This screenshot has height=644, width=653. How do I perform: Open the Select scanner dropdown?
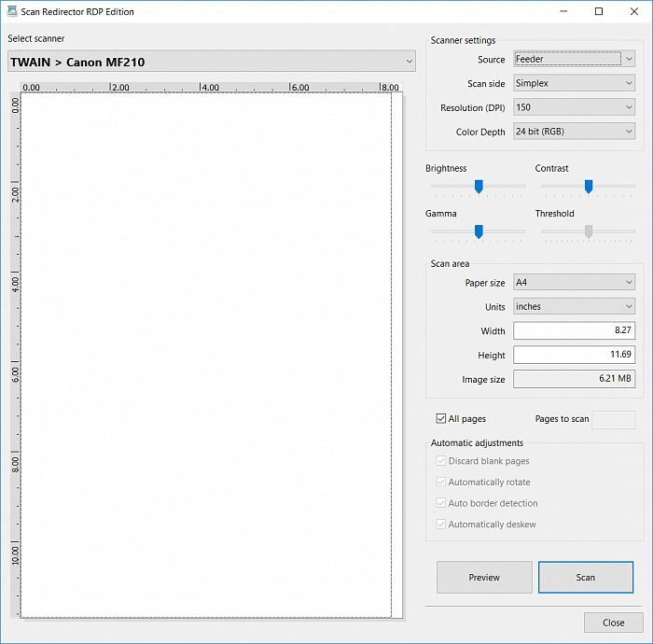pos(212,62)
